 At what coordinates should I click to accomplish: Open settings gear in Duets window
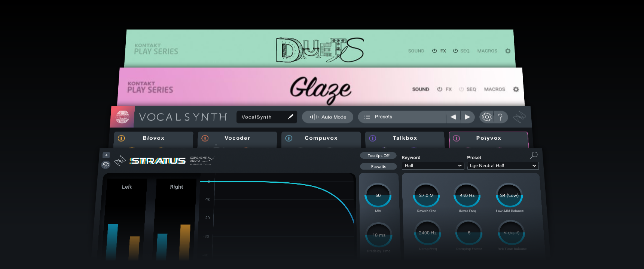click(508, 51)
